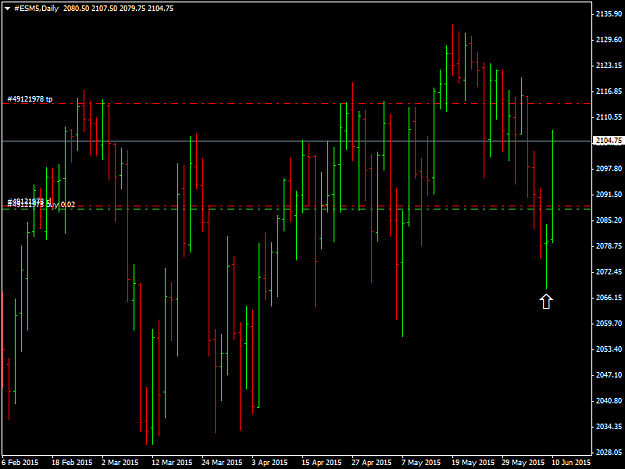
Task: Select the #49121978 tp order label
Action: [x=30, y=99]
